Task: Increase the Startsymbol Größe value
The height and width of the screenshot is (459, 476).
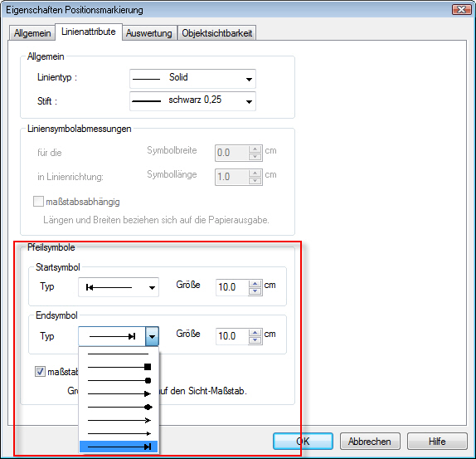Action: tap(255, 284)
